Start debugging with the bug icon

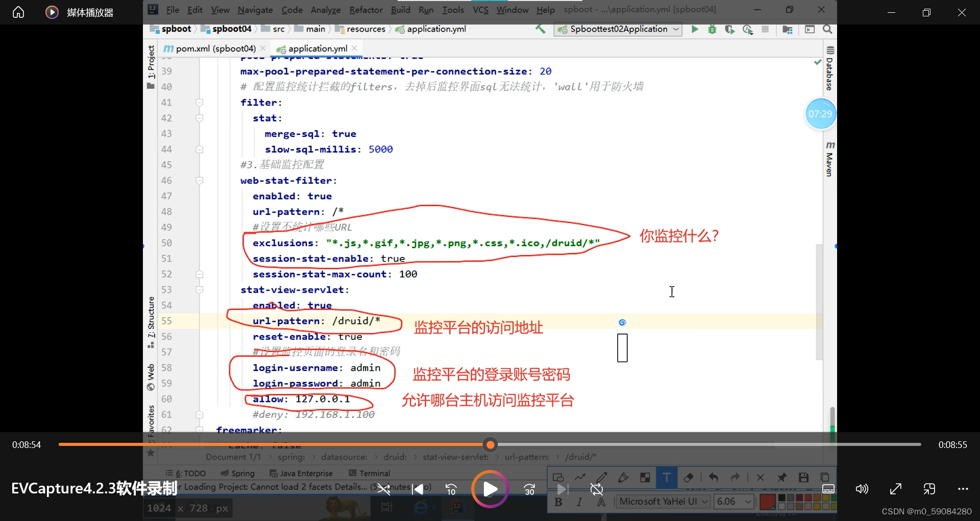point(712,29)
